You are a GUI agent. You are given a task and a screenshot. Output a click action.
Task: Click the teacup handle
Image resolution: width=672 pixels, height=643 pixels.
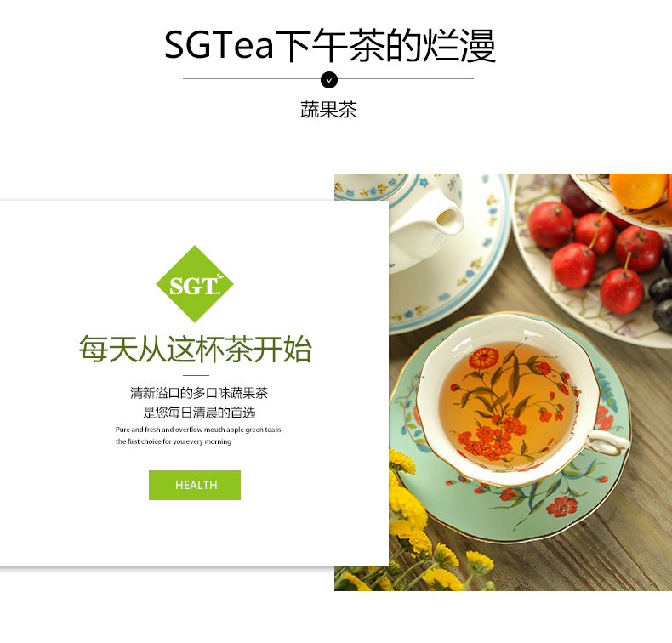click(x=608, y=442)
